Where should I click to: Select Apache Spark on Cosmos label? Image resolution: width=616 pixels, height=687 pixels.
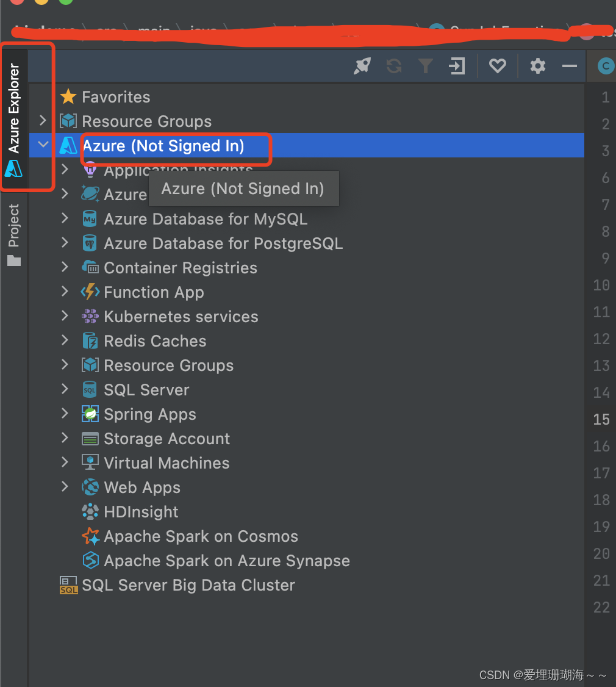(x=201, y=536)
